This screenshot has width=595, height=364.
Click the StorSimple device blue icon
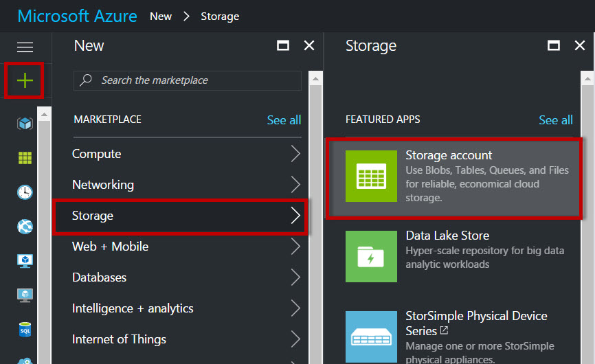click(x=371, y=337)
